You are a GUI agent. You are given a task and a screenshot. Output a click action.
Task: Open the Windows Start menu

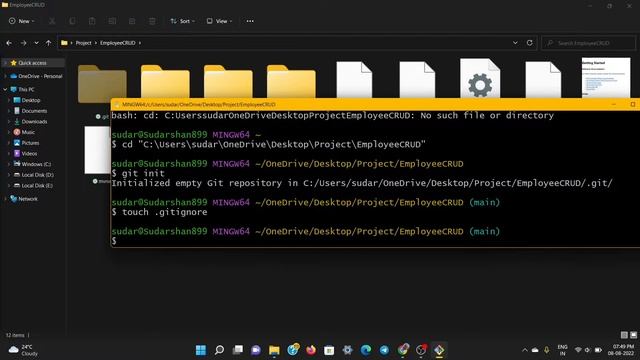pyautogui.click(x=201, y=350)
